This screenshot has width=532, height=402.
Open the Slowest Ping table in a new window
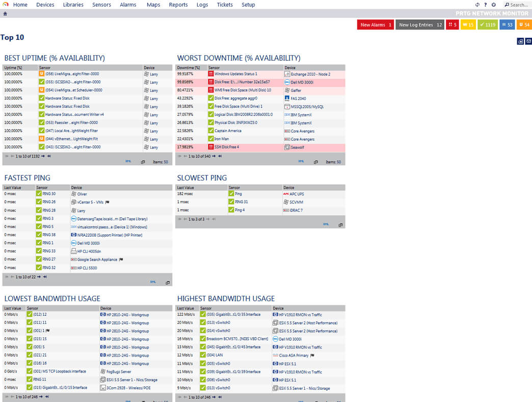pyautogui.click(x=340, y=225)
